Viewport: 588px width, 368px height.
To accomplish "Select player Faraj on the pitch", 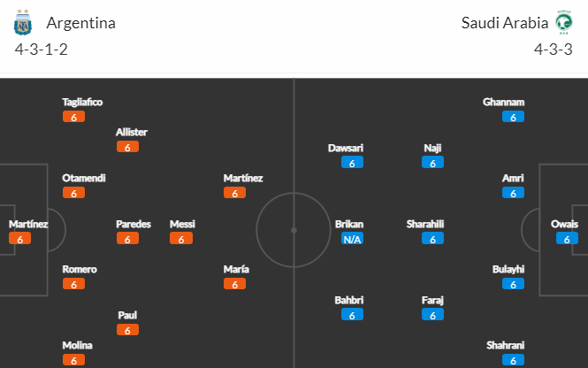I will [x=432, y=300].
